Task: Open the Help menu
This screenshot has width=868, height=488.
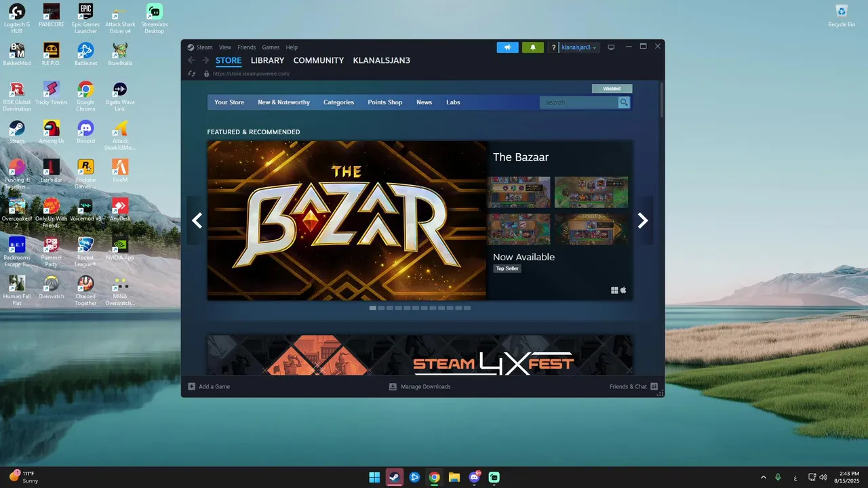Action: point(292,47)
